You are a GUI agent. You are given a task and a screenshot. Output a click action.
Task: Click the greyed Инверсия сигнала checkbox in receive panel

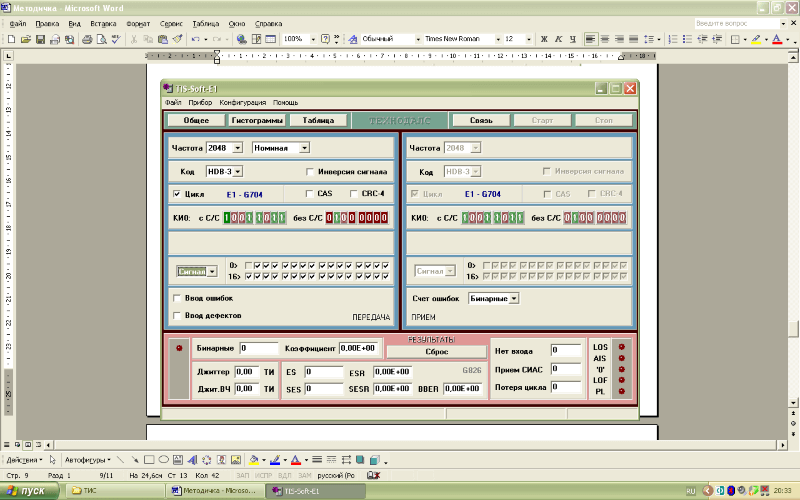click(x=546, y=171)
